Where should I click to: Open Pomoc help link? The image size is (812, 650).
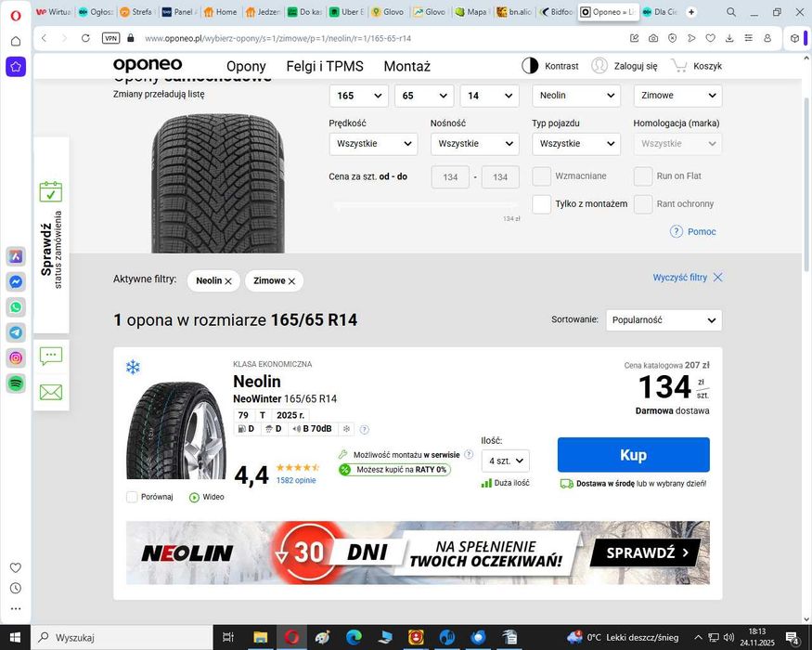tap(693, 232)
